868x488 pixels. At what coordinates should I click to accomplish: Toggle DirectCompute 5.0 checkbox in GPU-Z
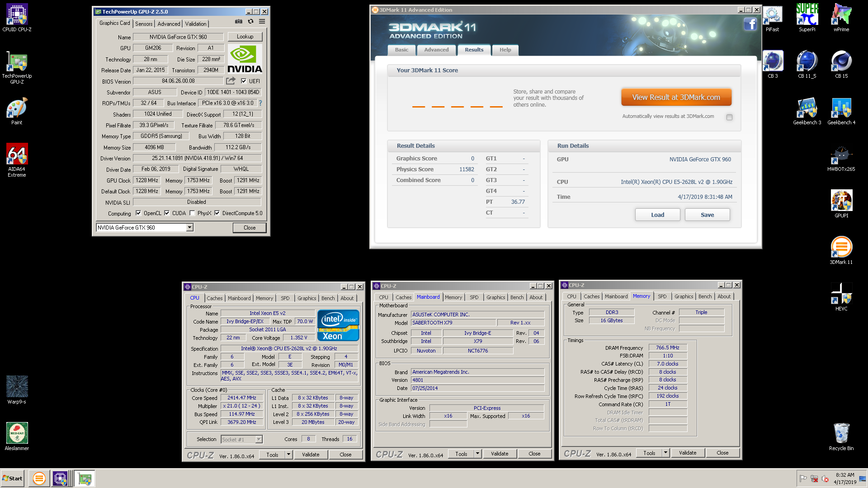(x=217, y=213)
